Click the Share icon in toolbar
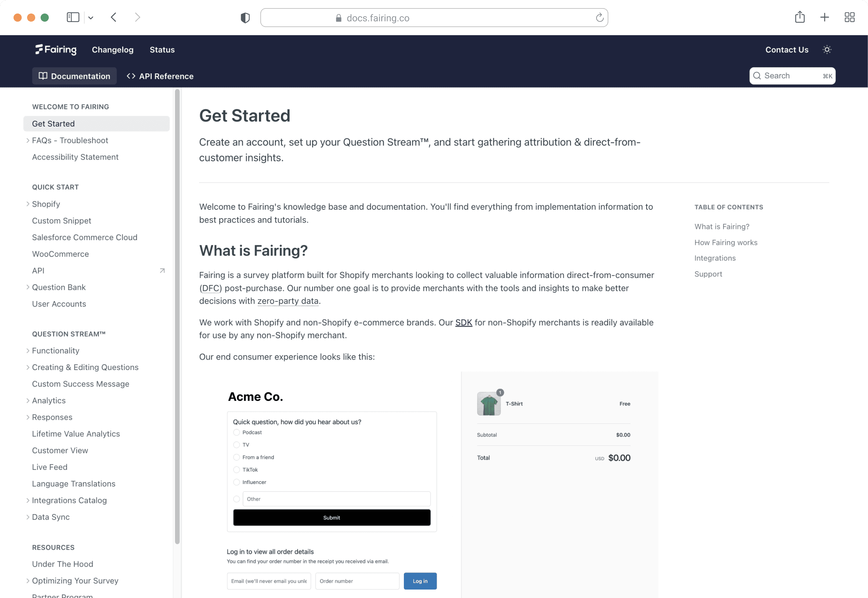This screenshot has width=868, height=598. tap(799, 17)
